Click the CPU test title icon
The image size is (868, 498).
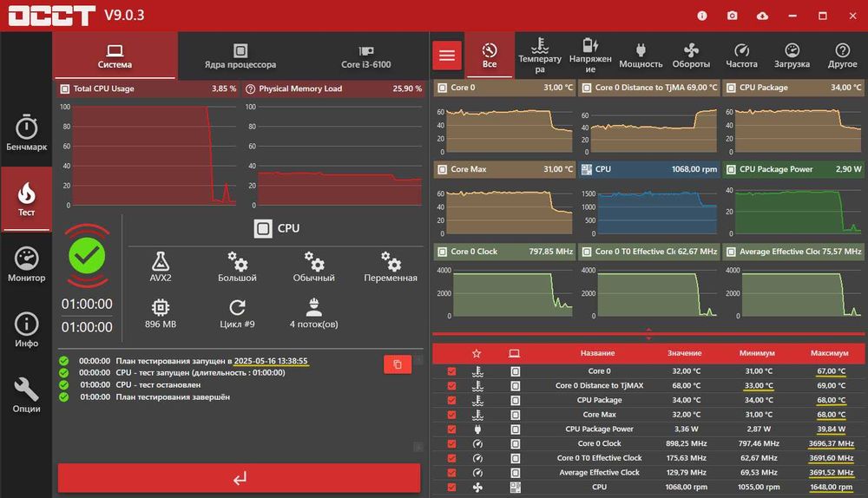click(263, 228)
